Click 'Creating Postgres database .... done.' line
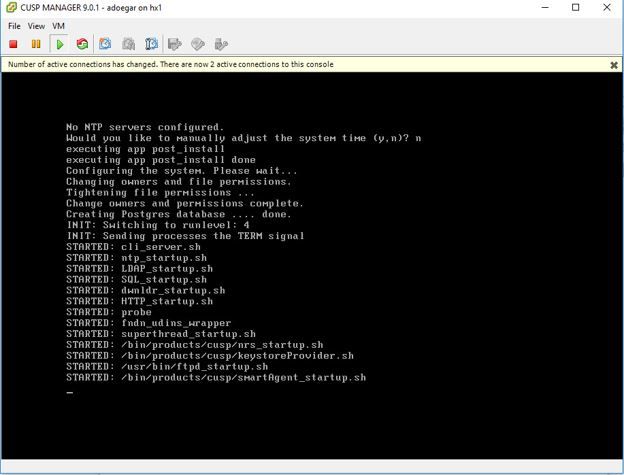The image size is (624, 475). pyautogui.click(x=179, y=214)
